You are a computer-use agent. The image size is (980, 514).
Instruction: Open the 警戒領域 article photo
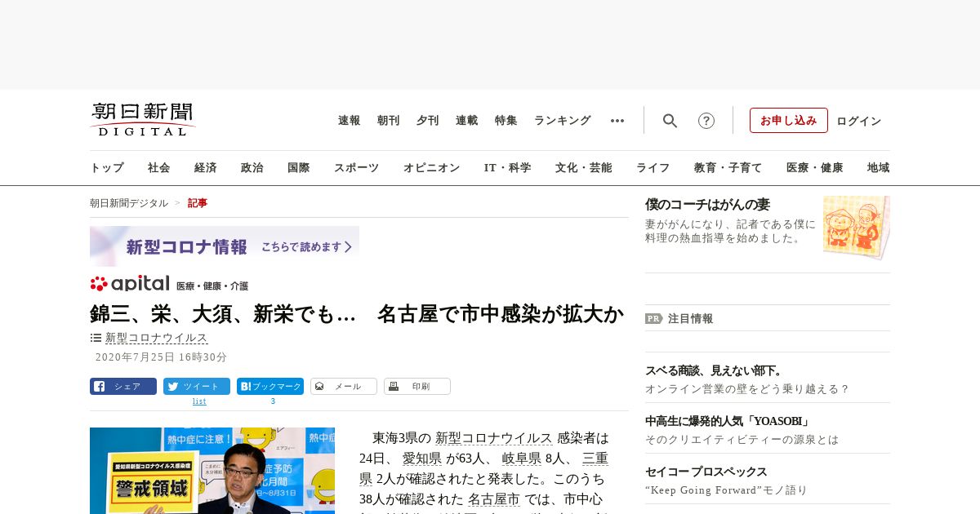coord(212,471)
